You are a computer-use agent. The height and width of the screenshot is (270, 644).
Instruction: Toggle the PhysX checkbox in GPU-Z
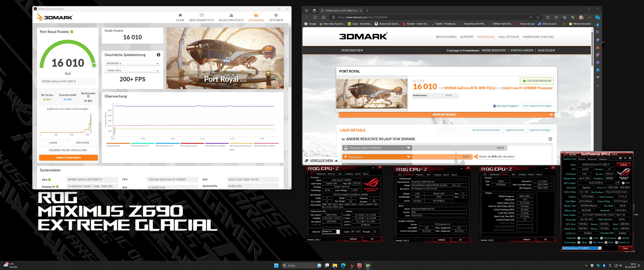tap(606, 242)
